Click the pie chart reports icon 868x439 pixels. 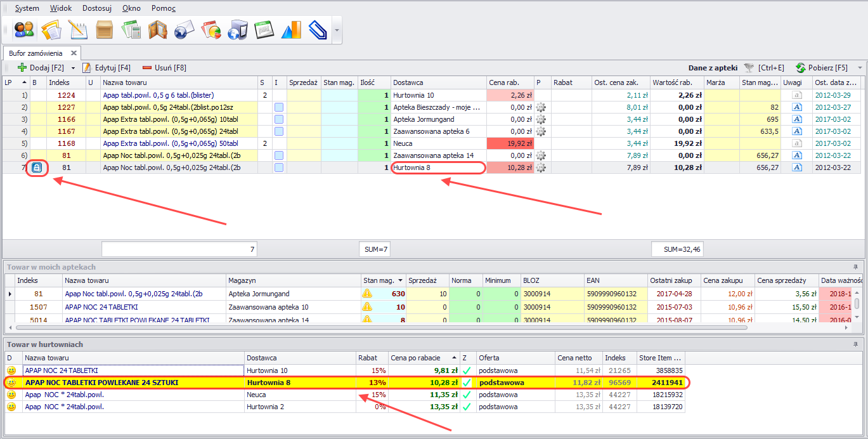click(211, 30)
